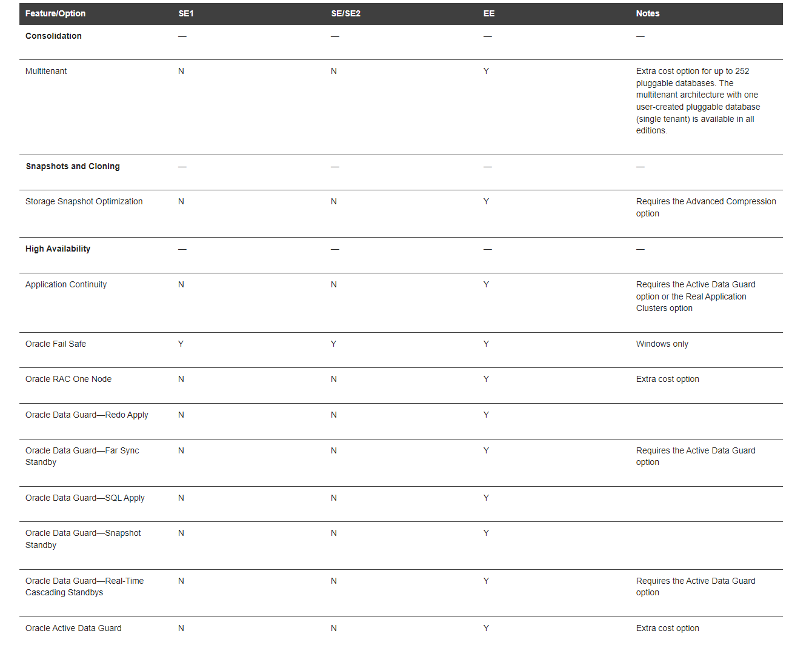Select the Application Continuity row label
812x645 pixels.
(66, 284)
